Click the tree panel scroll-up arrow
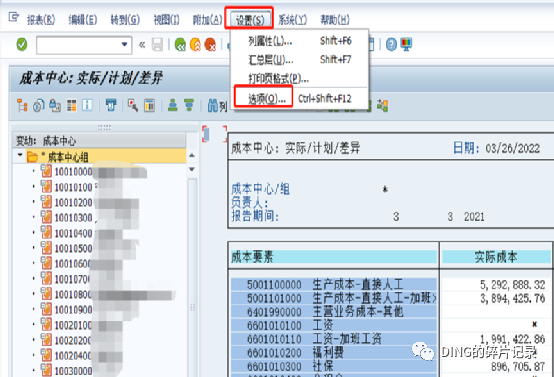 tap(191, 155)
